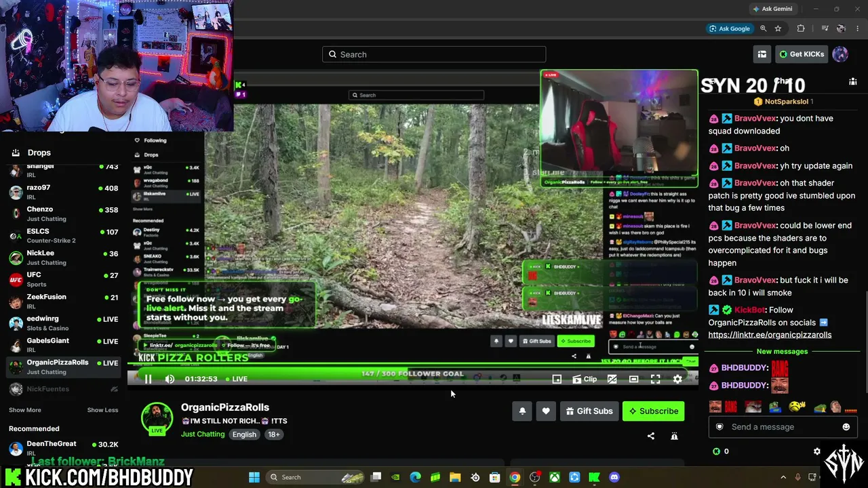868x488 pixels.
Task: Open Discord from the taskbar
Action: point(614,477)
